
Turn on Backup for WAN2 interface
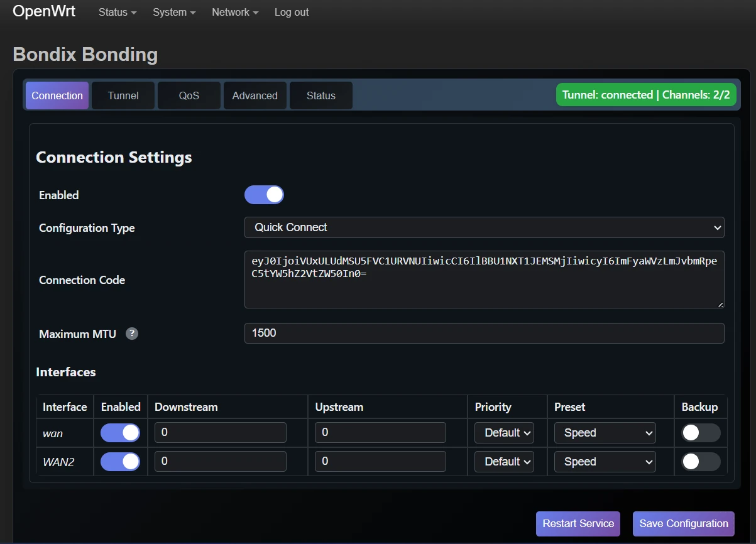tap(701, 462)
